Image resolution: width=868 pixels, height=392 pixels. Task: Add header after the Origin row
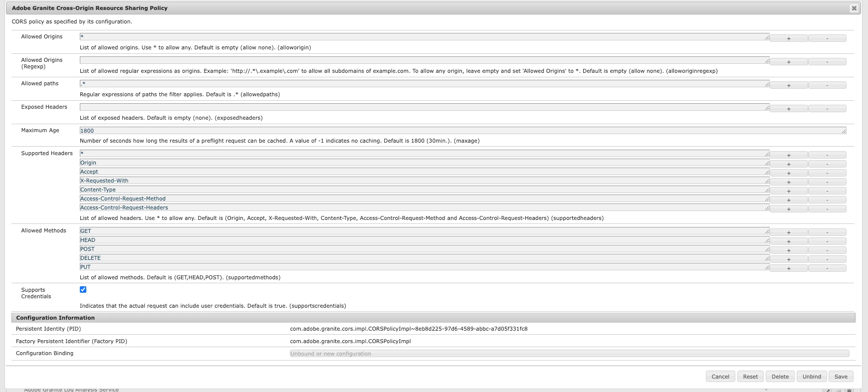point(789,164)
